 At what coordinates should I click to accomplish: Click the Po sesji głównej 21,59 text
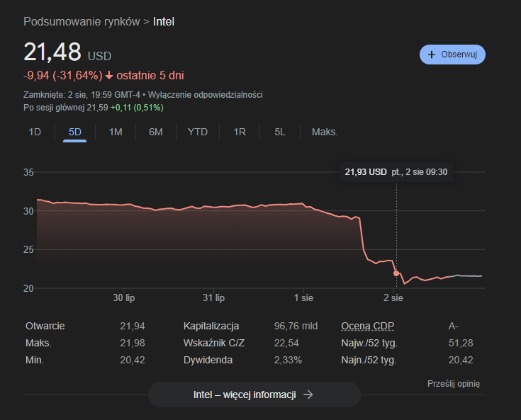tap(66, 108)
